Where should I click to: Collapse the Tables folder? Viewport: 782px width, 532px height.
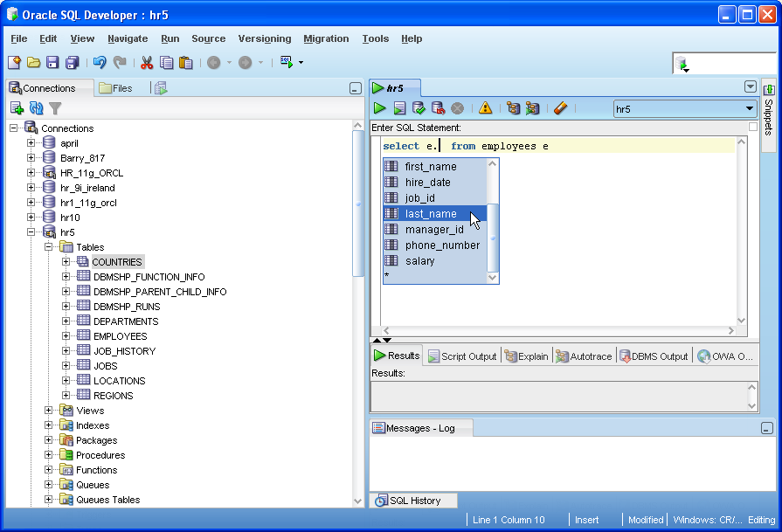click(48, 247)
